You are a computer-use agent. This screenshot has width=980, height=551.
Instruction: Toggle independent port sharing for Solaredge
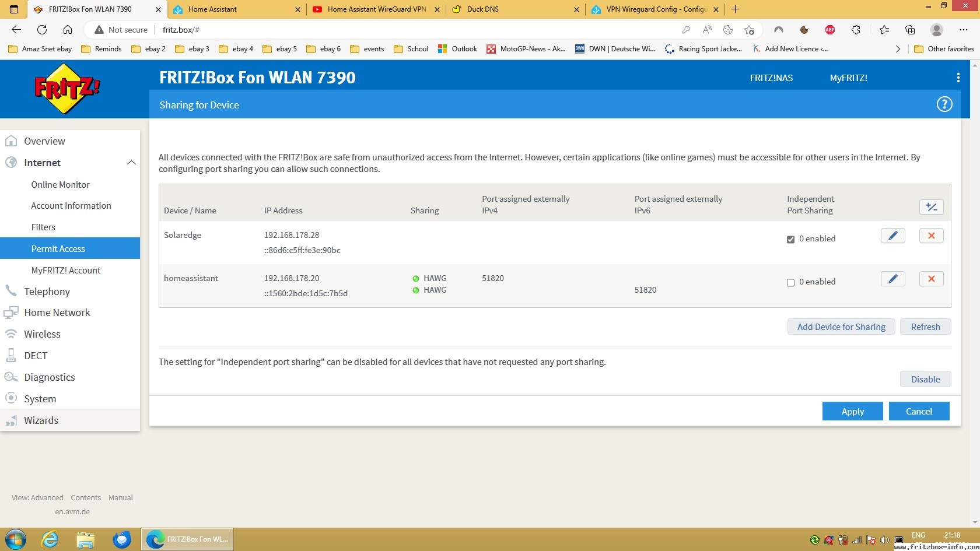tap(790, 239)
